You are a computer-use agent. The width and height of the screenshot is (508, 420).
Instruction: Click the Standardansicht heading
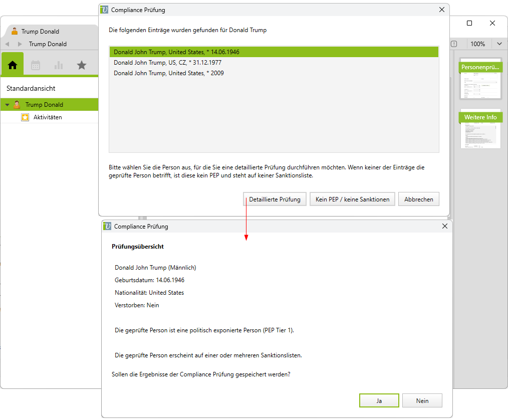31,88
